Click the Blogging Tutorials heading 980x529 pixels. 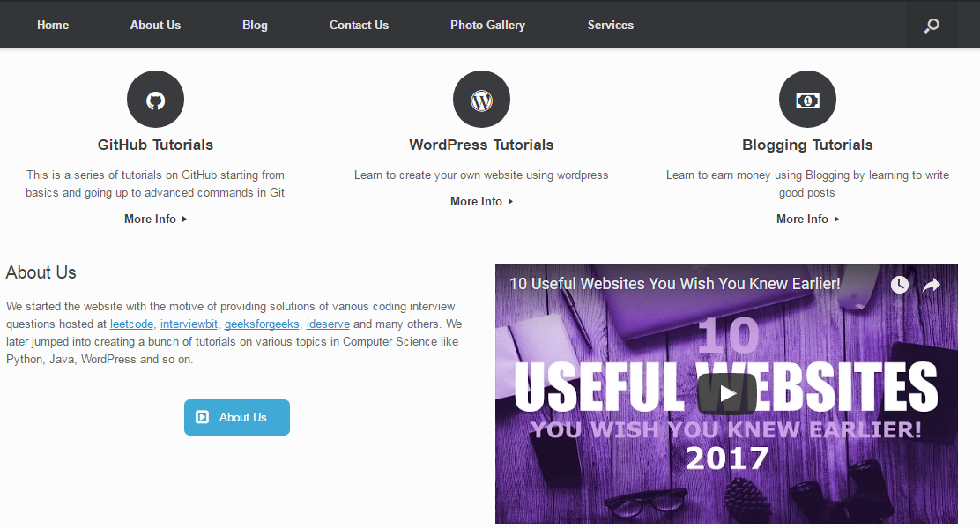pos(807,145)
